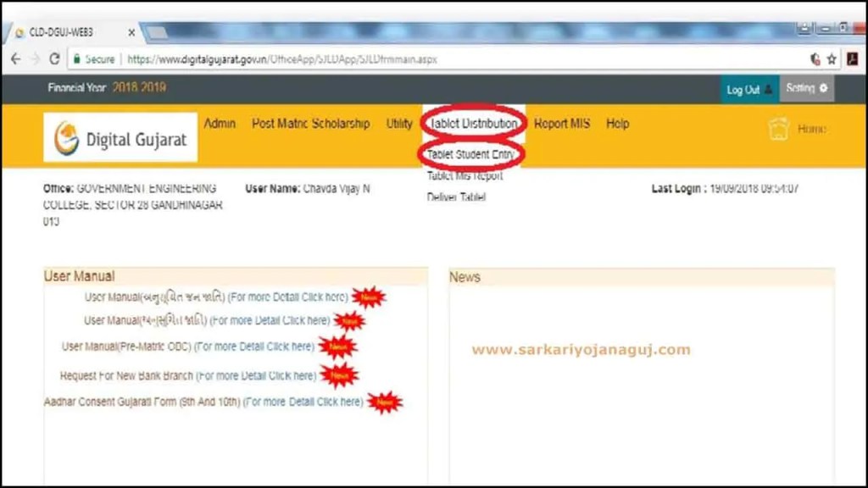Open the Admin menu
Viewport: 868px width, 488px height.
pos(220,124)
